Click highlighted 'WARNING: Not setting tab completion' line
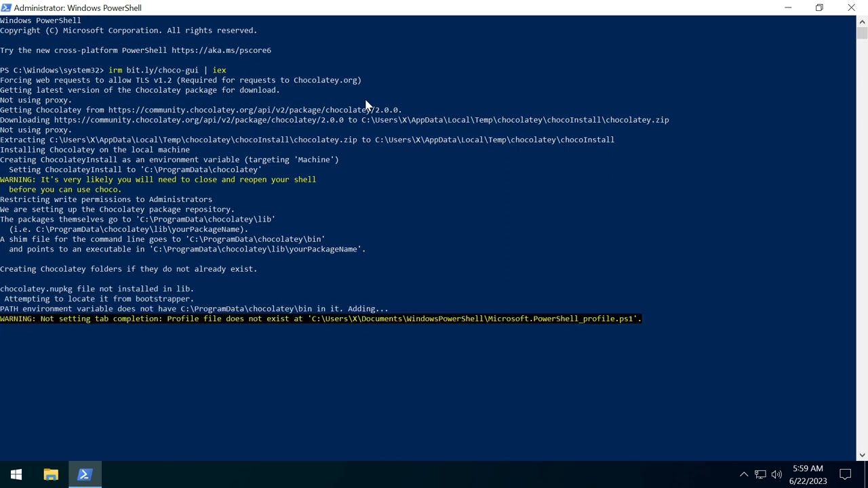868x488 pixels. [x=321, y=319]
